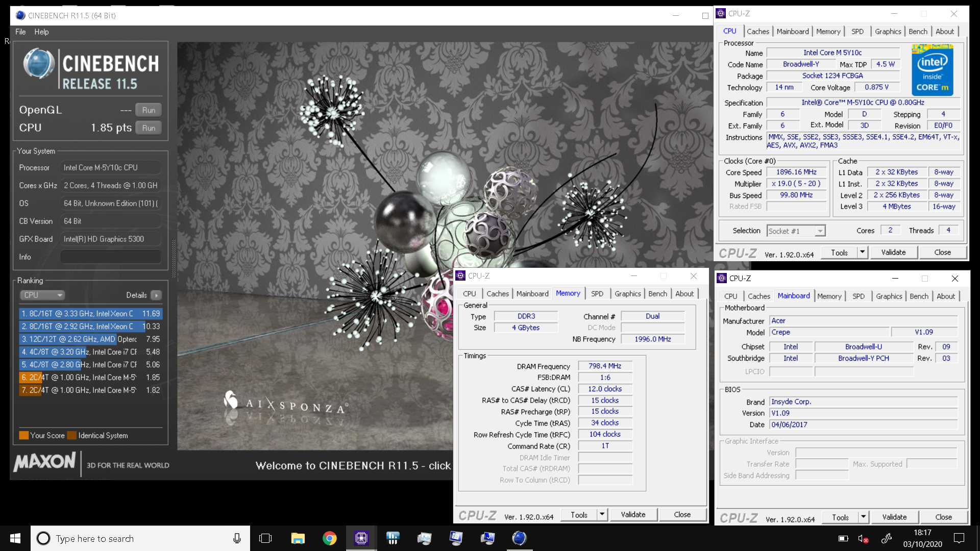Select ranking entry 3 AMD Opteron 7.95
Viewport: 980px width, 551px height.
coord(91,339)
